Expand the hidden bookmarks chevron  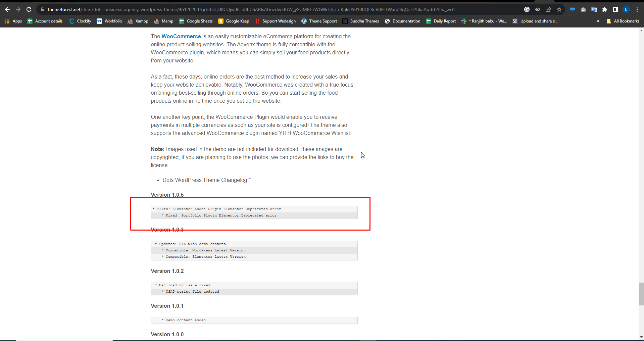pos(598,21)
